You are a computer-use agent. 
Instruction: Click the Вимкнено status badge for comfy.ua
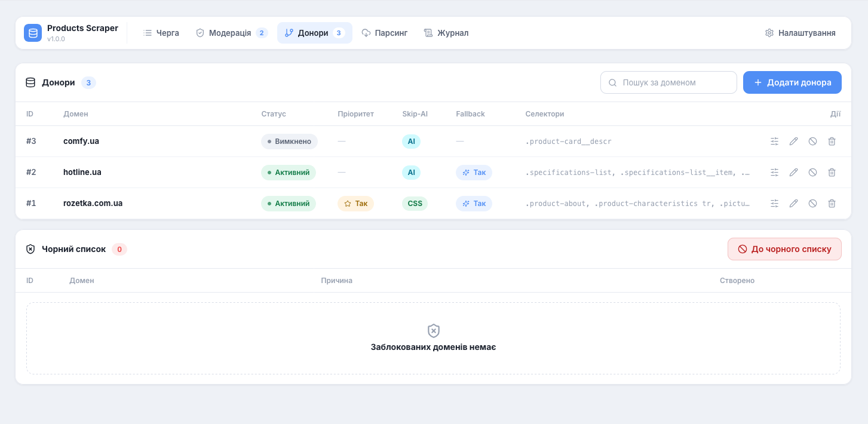289,142
